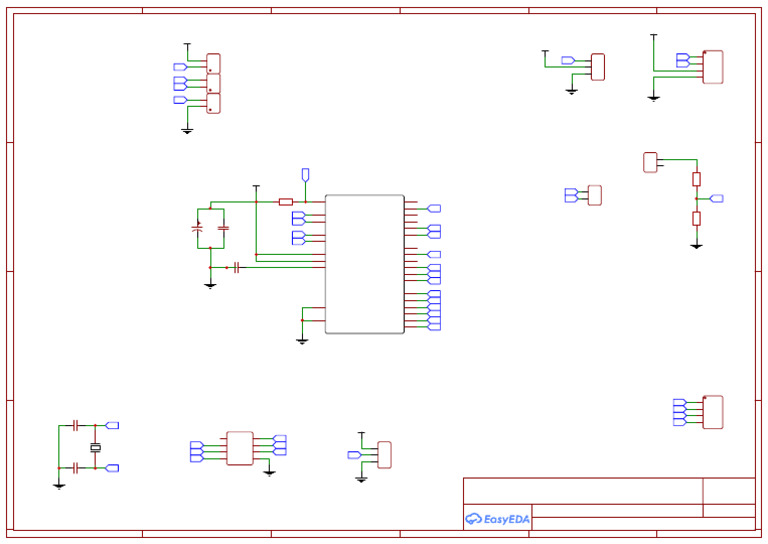Select the net port at the crystal's bottom
Viewport: 768px width, 544px height.
point(112,468)
